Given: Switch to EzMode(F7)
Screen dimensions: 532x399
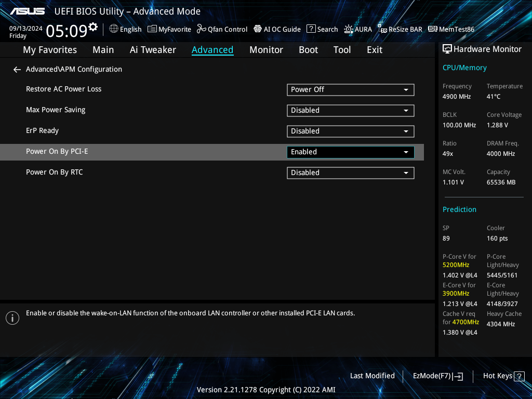Looking at the screenshot, I should click(x=437, y=376).
